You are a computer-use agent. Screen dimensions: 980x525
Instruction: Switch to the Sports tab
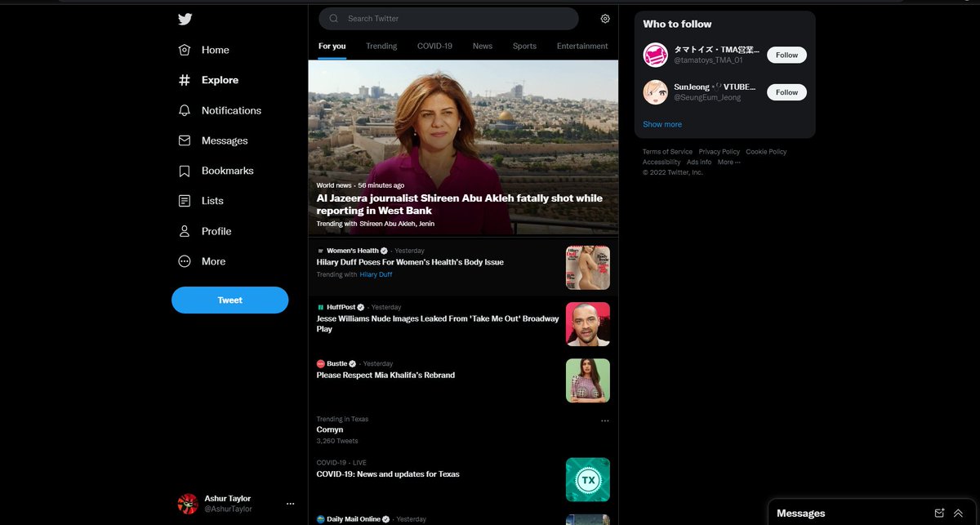pos(524,47)
